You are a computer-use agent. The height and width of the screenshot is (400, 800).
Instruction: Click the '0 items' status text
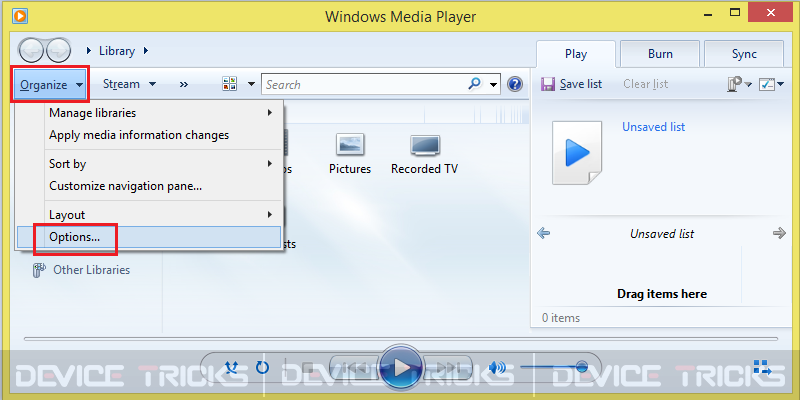point(561,318)
